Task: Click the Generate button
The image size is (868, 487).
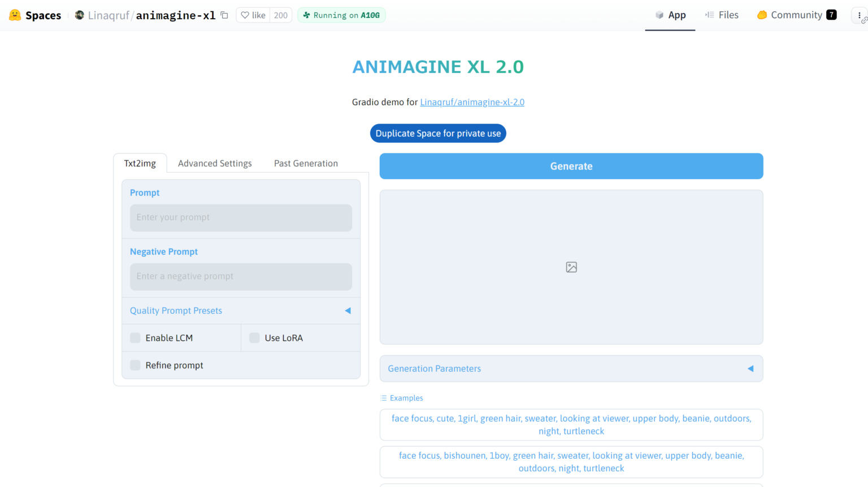Action: pyautogui.click(x=571, y=166)
